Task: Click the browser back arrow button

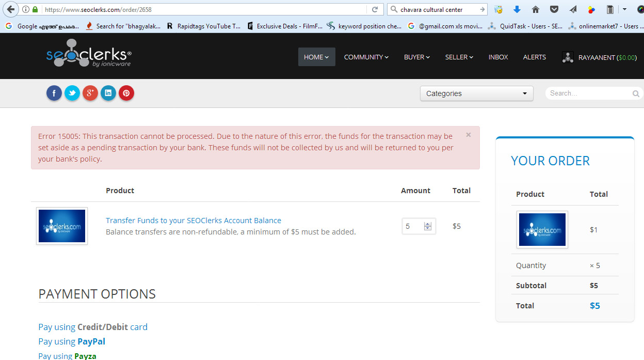Action: point(11,9)
